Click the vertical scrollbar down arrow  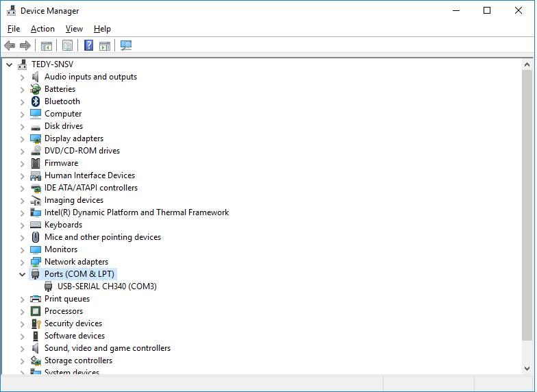pyautogui.click(x=527, y=369)
